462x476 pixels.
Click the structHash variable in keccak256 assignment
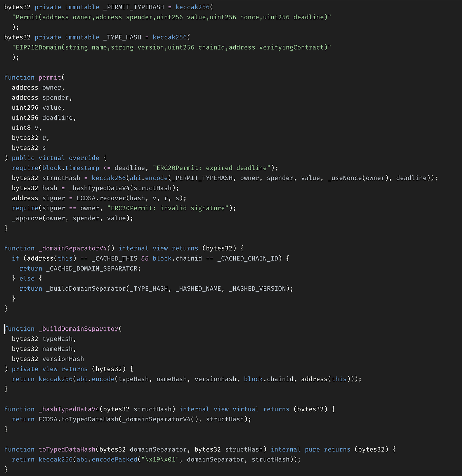point(61,178)
